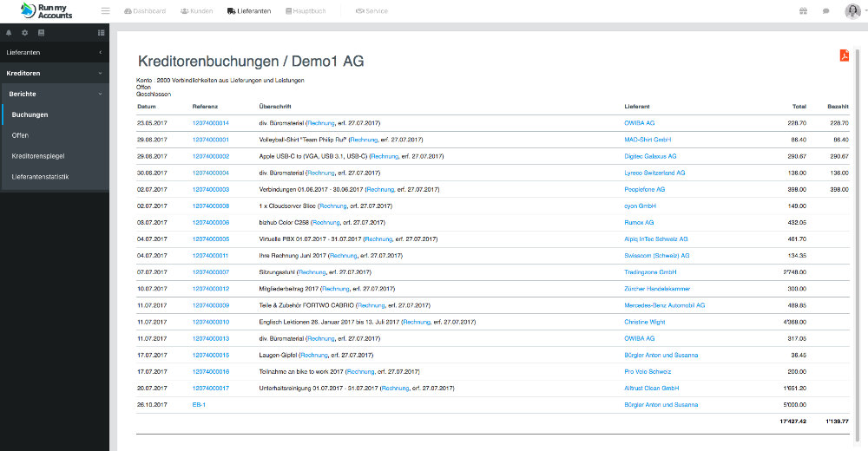This screenshot has width=868, height=451.
Task: Open reference 12074000006
Action: coord(210,222)
